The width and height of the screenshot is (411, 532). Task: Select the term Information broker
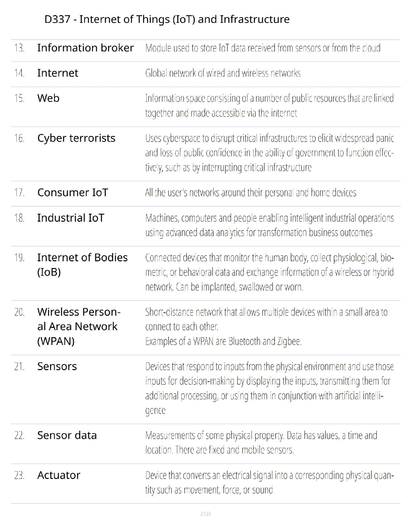point(85,48)
